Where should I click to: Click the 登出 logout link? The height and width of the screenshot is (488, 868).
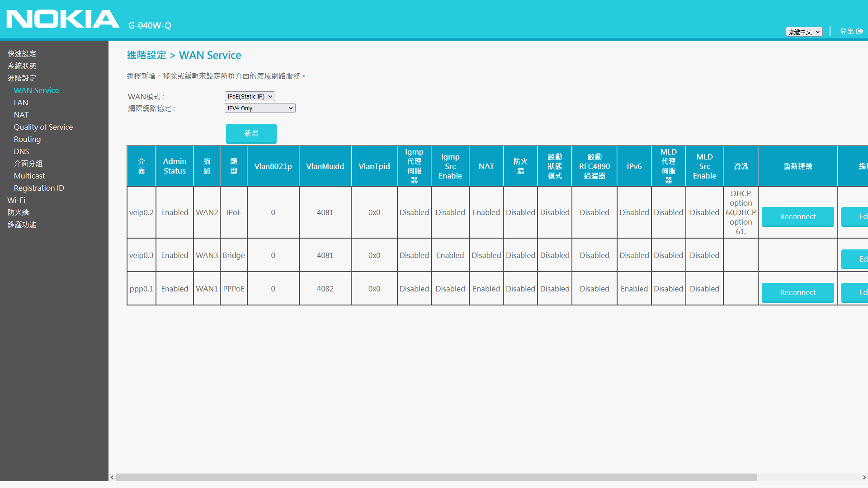[x=846, y=31]
